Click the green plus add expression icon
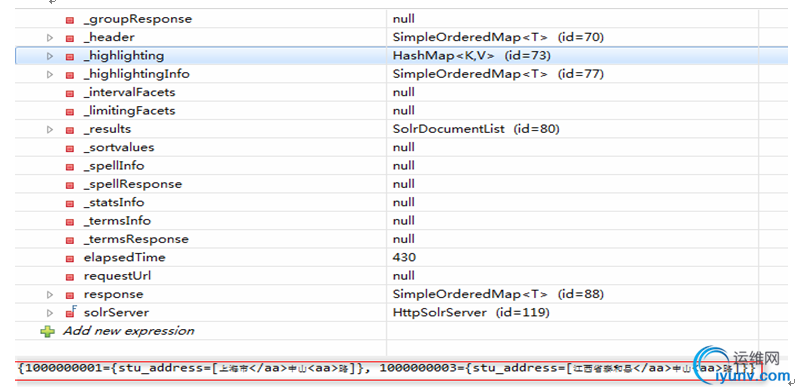The height and width of the screenshot is (392, 796). pyautogui.click(x=48, y=332)
